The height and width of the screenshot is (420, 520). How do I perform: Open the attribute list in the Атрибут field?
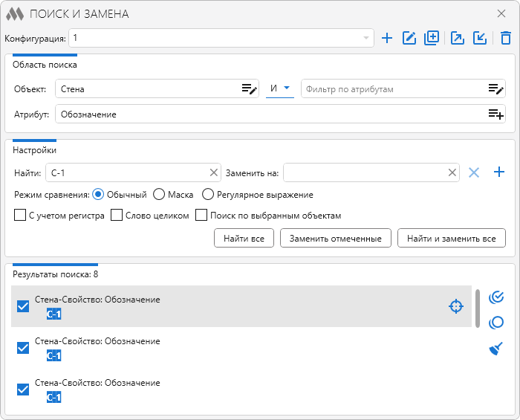point(495,114)
